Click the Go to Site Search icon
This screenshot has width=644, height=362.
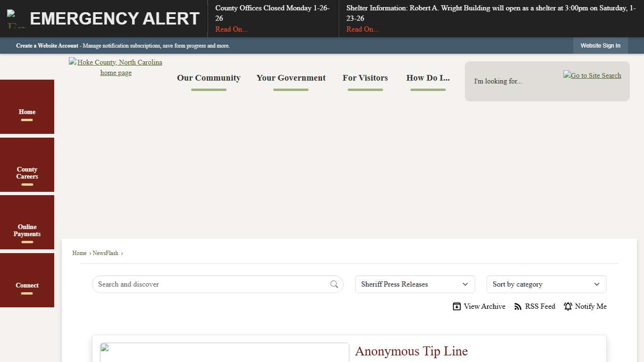(x=592, y=75)
